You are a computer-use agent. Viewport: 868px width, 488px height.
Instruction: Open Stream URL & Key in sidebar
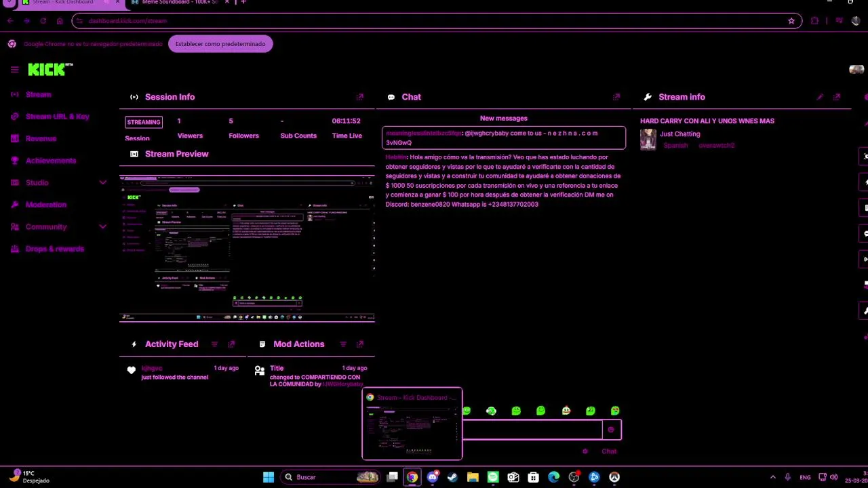coord(57,117)
